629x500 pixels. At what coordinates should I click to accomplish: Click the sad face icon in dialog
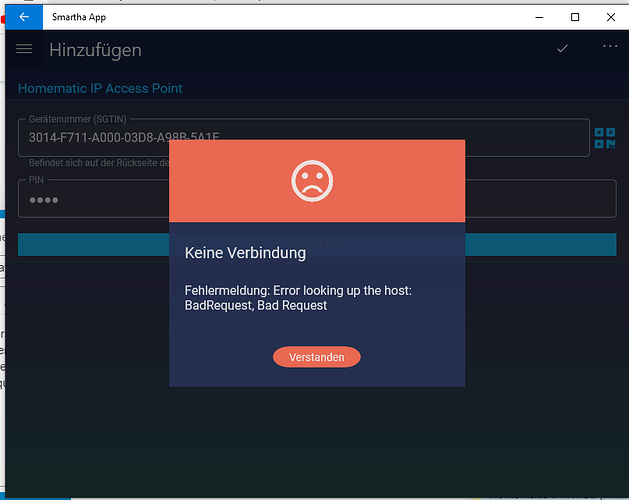[x=312, y=181]
